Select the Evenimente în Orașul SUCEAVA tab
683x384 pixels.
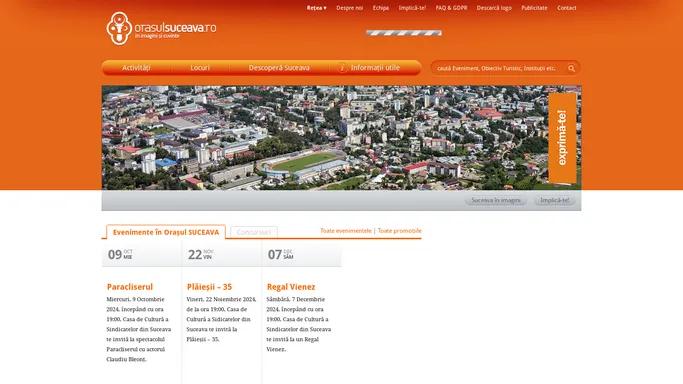click(166, 232)
